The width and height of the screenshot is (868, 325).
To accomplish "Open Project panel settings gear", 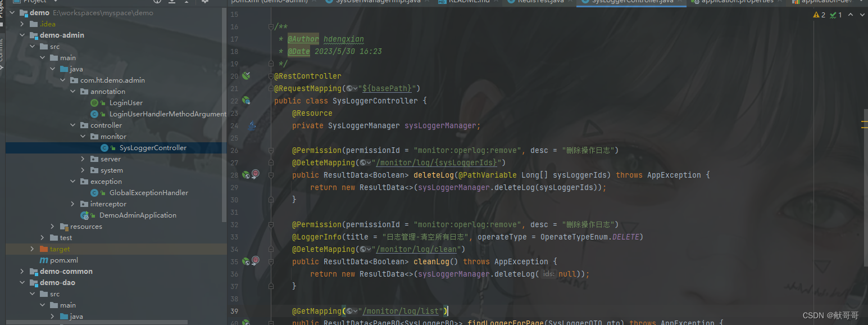I will [x=204, y=1].
